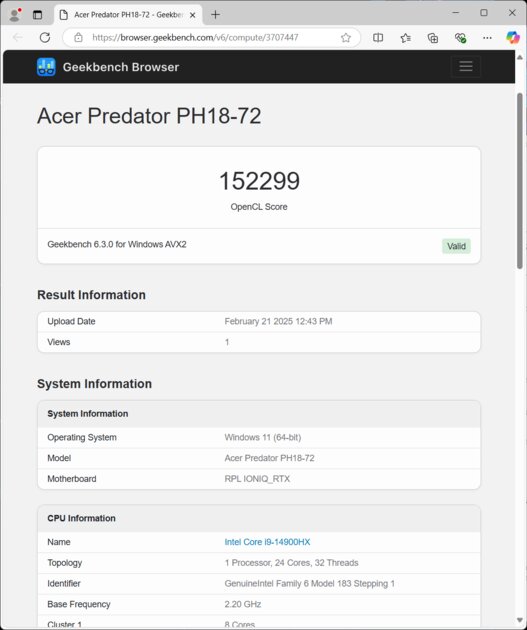The height and width of the screenshot is (630, 527).
Task: Open the Favorites list
Action: coord(405,38)
